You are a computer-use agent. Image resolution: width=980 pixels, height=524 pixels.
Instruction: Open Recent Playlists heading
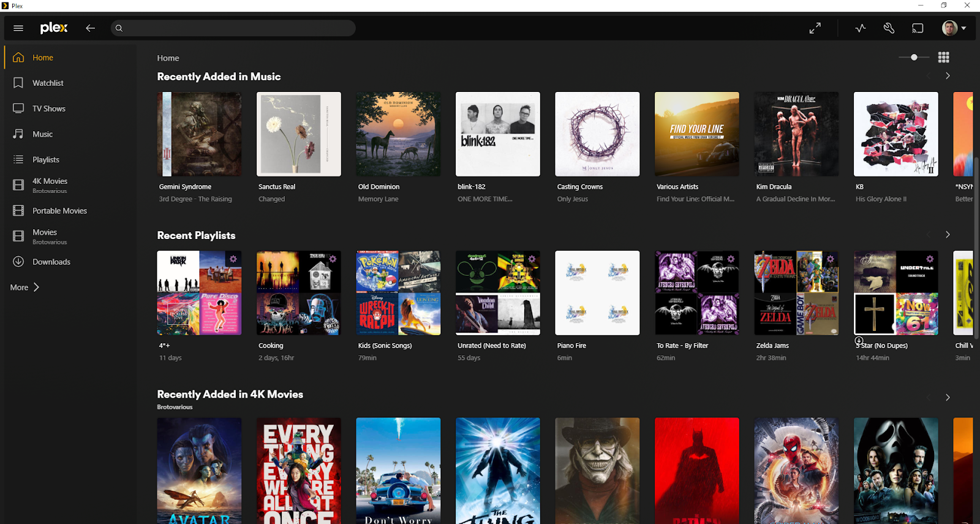point(196,235)
